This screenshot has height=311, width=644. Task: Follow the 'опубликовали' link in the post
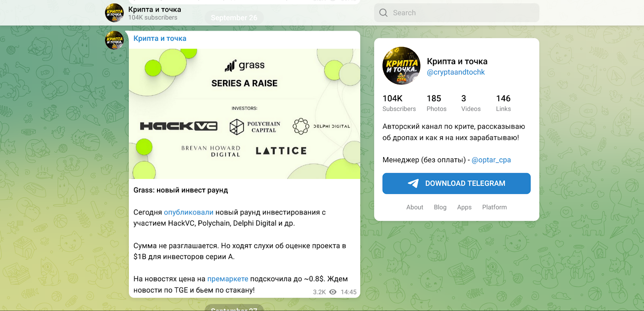pyautogui.click(x=189, y=212)
